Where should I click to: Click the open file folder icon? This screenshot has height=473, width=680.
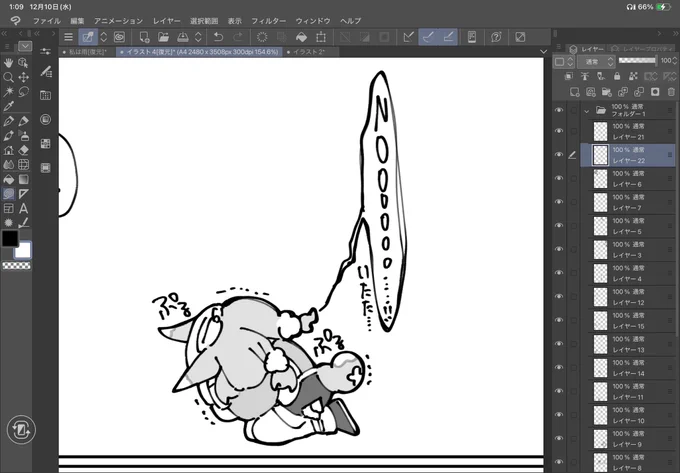click(x=163, y=37)
